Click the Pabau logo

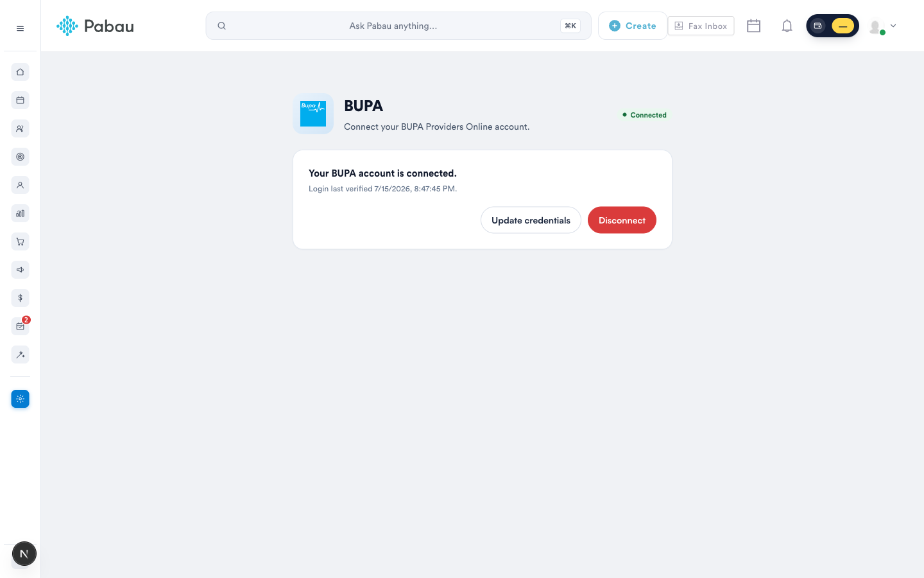click(95, 26)
